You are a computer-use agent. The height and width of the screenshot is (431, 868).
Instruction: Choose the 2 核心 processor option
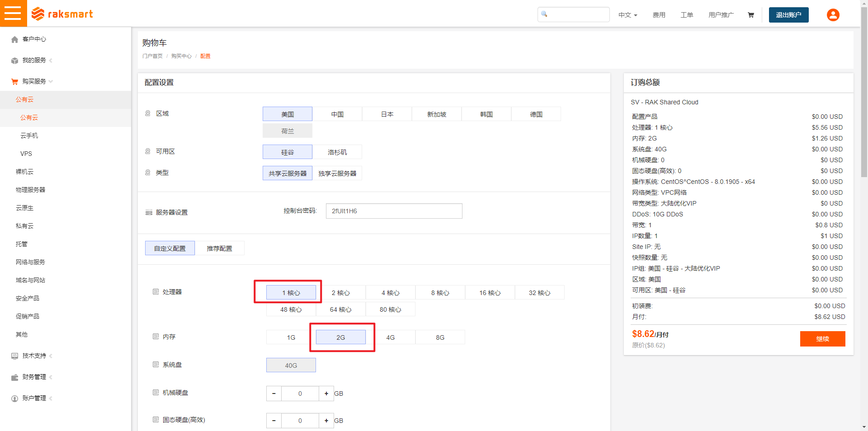(341, 292)
